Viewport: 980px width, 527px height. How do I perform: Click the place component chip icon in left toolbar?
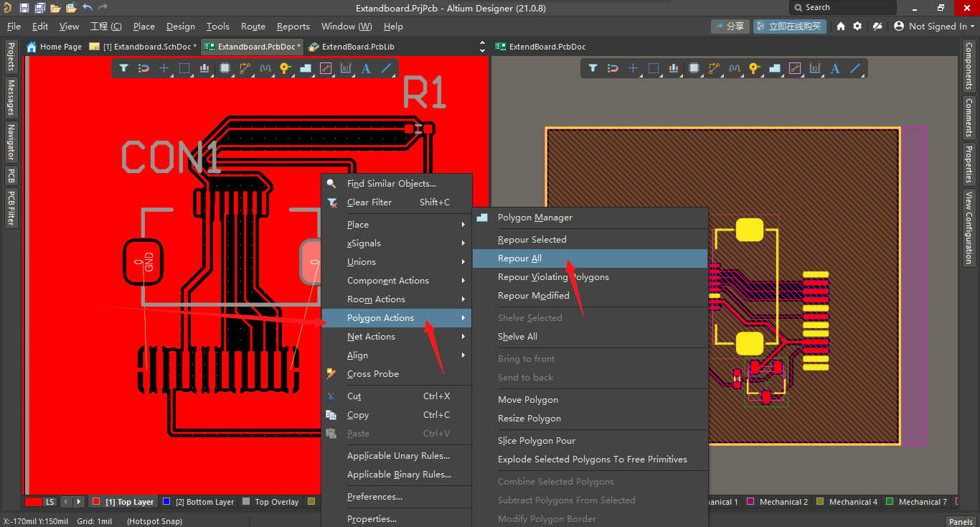pos(225,68)
